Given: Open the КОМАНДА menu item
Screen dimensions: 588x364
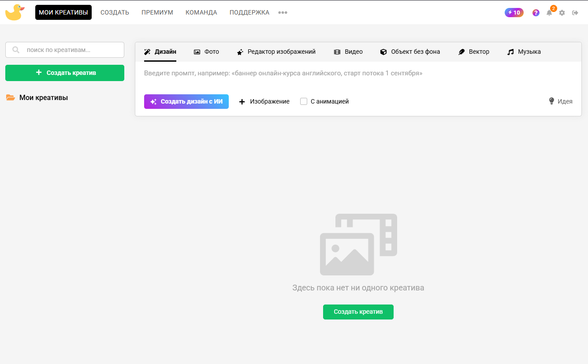Looking at the screenshot, I should click(x=201, y=12).
